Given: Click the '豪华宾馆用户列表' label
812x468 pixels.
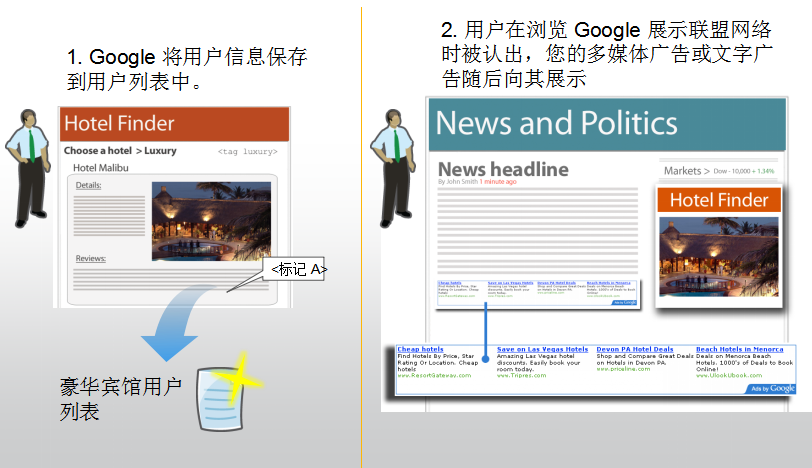Looking at the screenshot, I should tap(121, 399).
